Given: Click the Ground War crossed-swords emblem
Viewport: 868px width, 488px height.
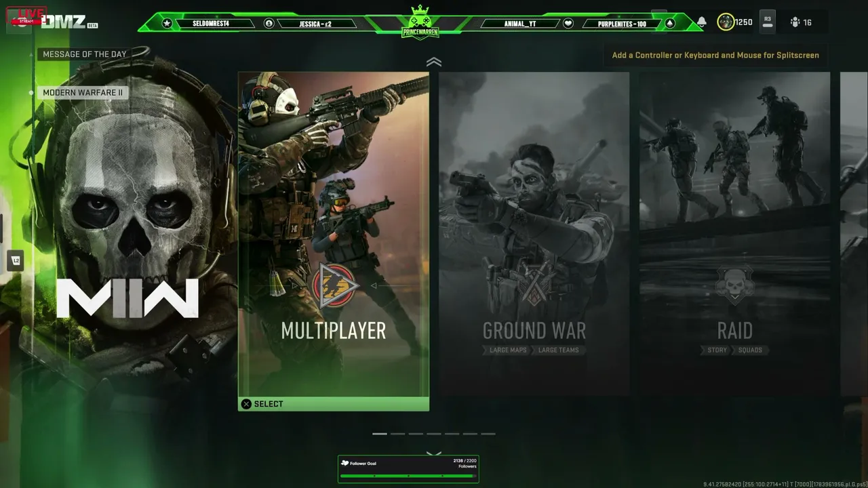Looking at the screenshot, I should (x=534, y=285).
